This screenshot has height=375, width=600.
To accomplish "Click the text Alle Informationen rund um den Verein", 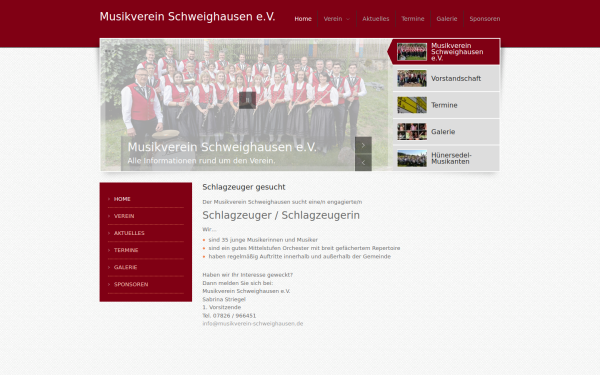I will pos(201,161).
